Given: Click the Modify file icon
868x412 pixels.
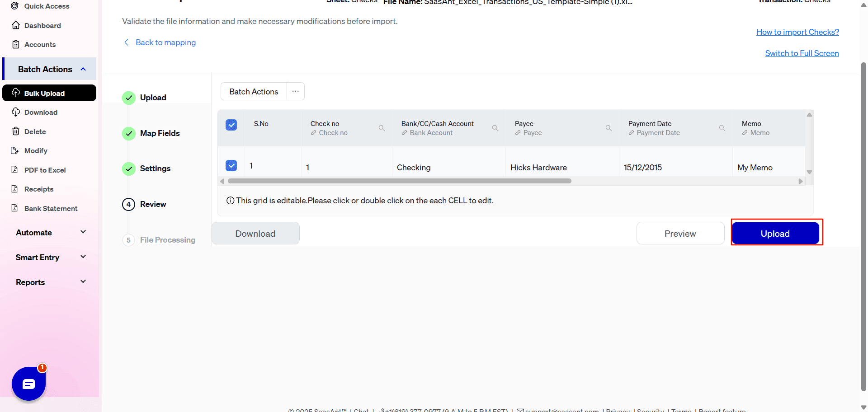Looking at the screenshot, I should click(x=15, y=150).
